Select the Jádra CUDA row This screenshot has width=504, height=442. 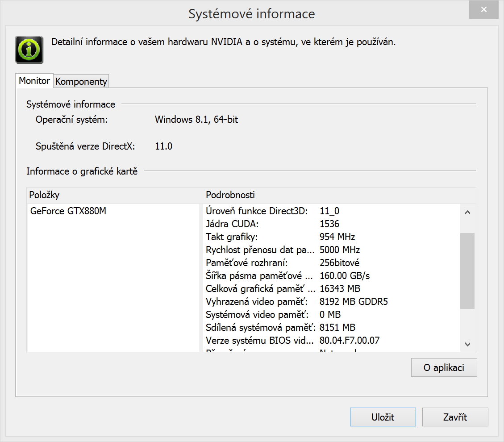click(272, 224)
